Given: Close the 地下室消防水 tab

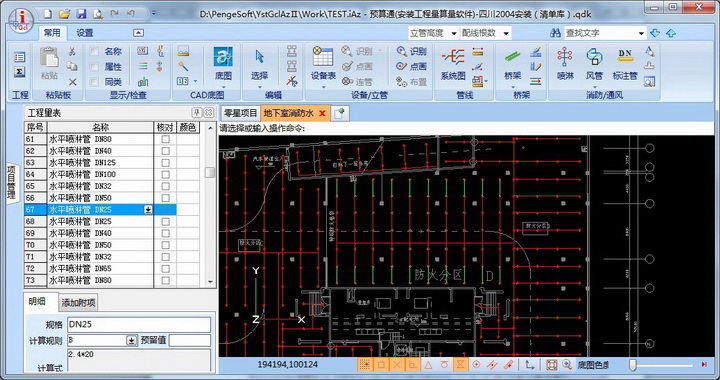Looking at the screenshot, I should pyautogui.click(x=322, y=113).
